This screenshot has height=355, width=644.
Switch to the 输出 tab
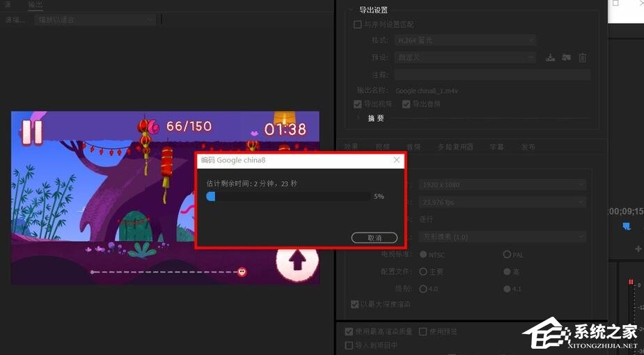tap(36, 5)
